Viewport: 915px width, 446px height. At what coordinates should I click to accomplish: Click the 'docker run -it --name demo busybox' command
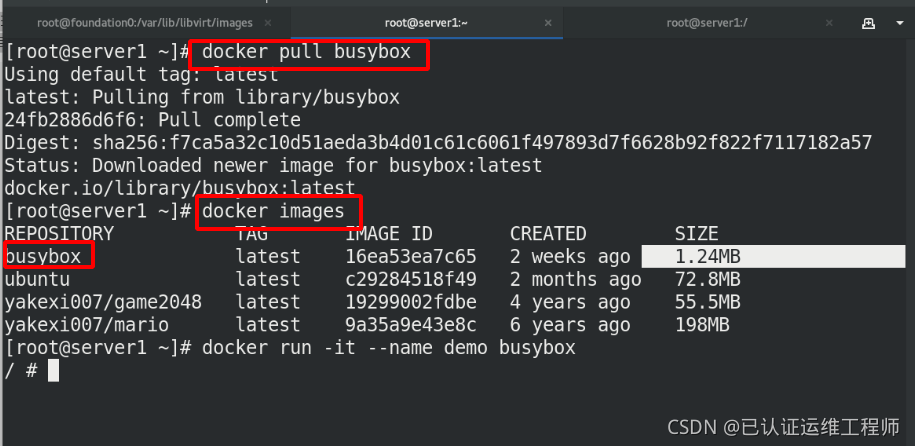coord(389,347)
